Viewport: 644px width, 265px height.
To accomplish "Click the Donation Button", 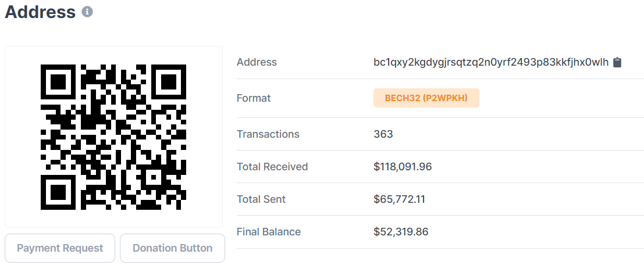I will [172, 248].
